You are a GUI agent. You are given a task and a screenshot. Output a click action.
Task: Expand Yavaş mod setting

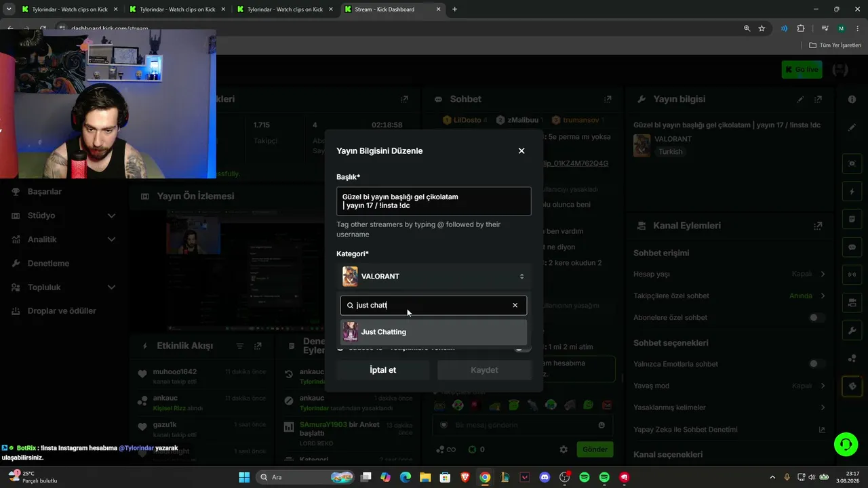click(730, 386)
